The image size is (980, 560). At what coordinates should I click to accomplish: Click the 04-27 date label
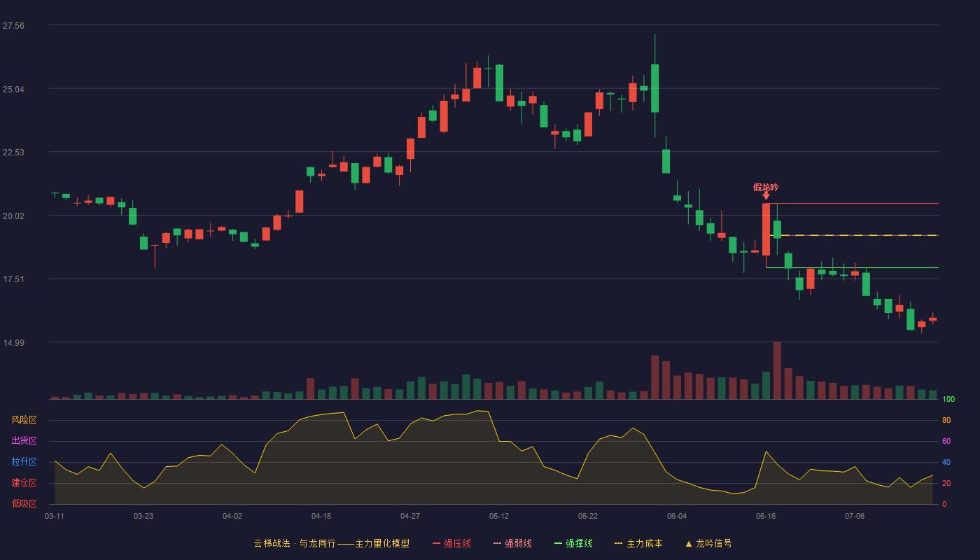tap(410, 516)
